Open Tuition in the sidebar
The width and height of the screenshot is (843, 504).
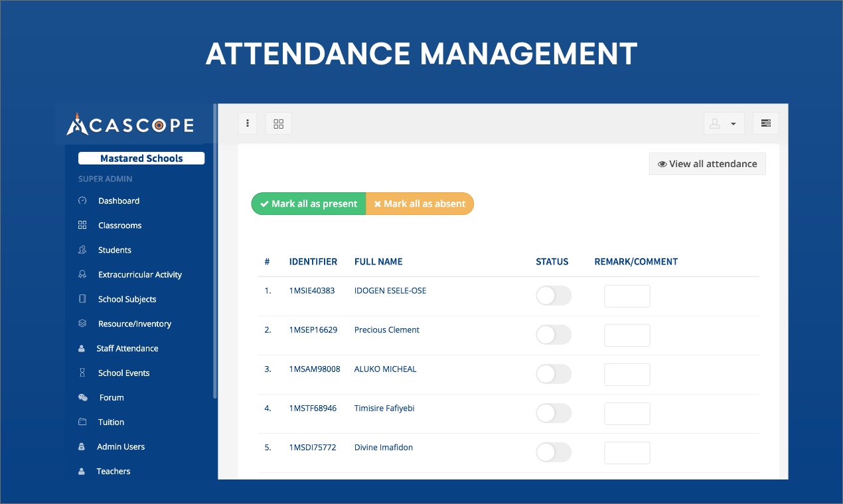point(111,422)
